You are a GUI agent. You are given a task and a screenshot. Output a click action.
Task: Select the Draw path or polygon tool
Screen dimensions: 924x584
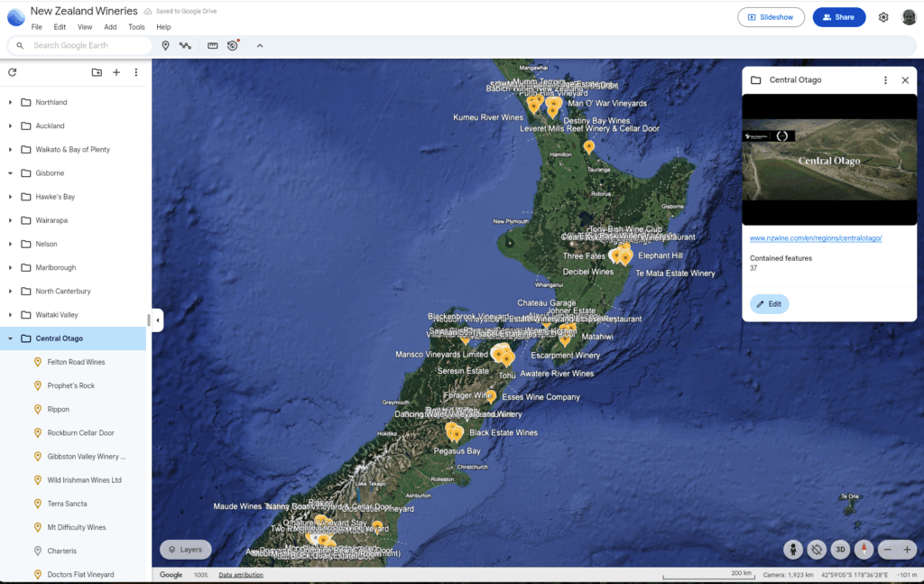186,45
